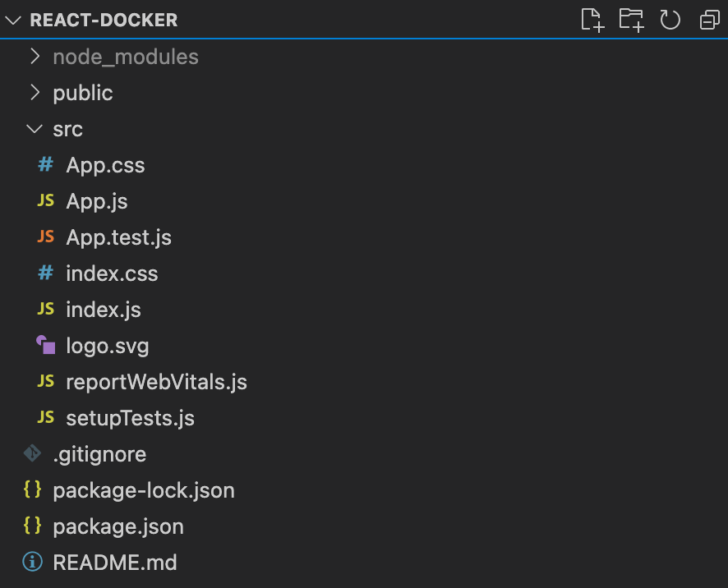Click the App.css CSS file icon
The width and height of the screenshot is (728, 588).
click(x=44, y=164)
